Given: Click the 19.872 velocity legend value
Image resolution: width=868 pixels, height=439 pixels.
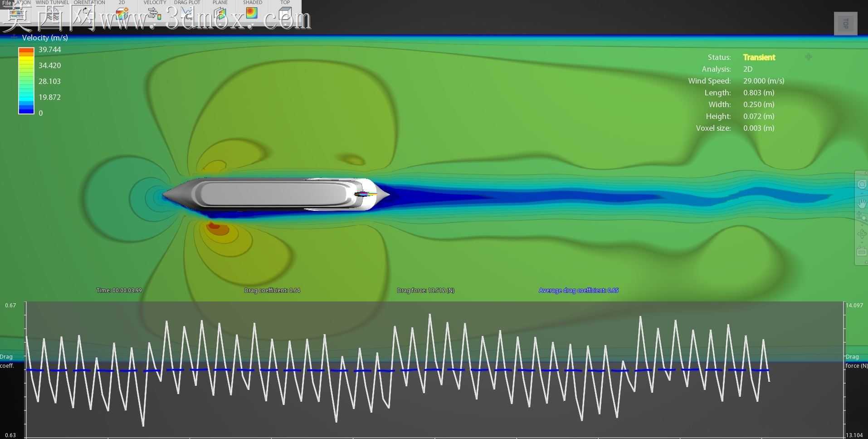Looking at the screenshot, I should click(50, 97).
